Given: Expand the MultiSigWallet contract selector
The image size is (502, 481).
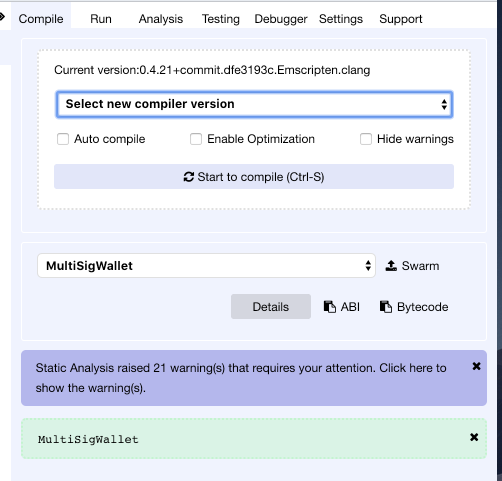Looking at the screenshot, I should click(206, 266).
